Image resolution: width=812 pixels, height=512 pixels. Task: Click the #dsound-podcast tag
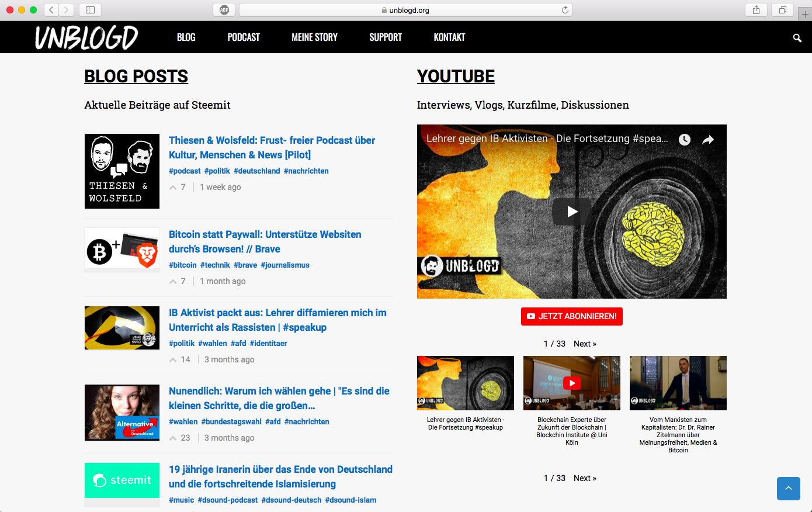(228, 500)
